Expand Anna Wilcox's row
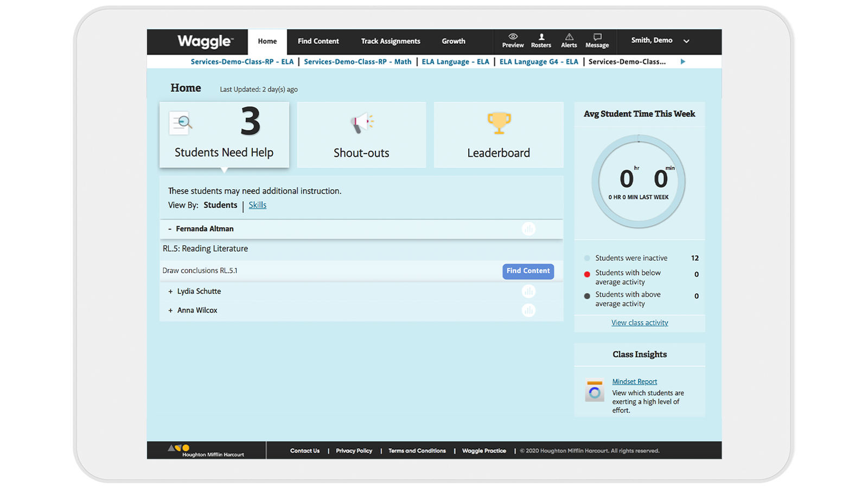 pyautogui.click(x=170, y=311)
